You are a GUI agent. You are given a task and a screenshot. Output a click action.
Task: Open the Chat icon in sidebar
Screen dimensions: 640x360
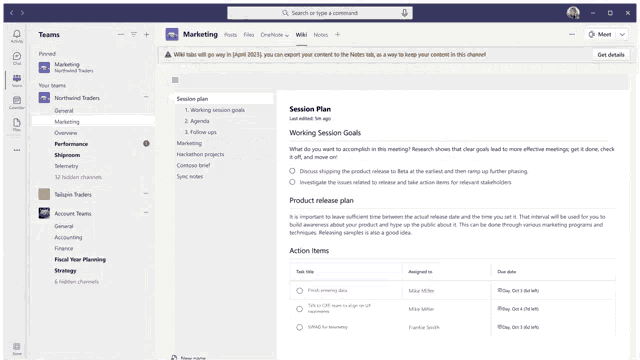[x=17, y=58]
